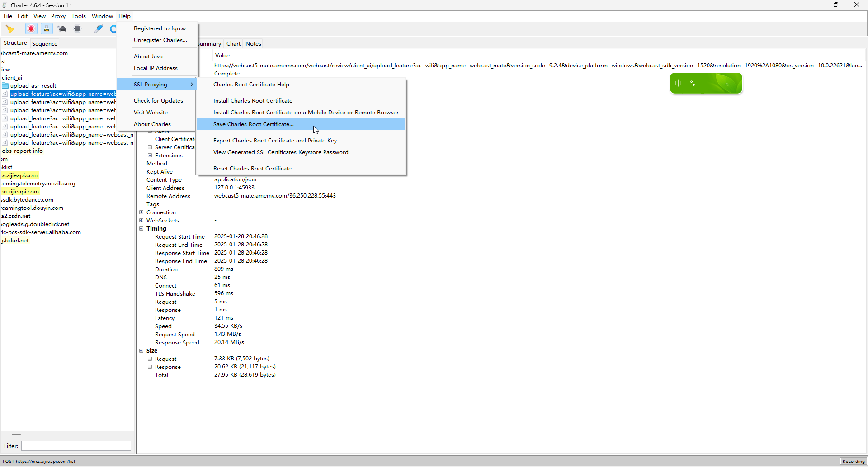868x467 pixels.
Task: Click Registered to fqrcw entry
Action: coord(157,28)
